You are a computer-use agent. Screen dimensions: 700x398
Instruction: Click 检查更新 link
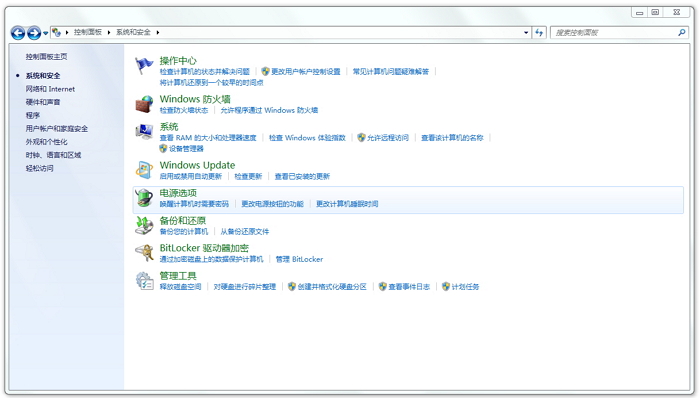[248, 176]
